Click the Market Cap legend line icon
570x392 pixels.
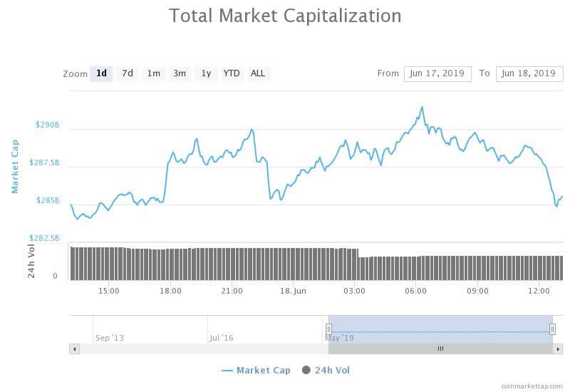click(x=227, y=371)
